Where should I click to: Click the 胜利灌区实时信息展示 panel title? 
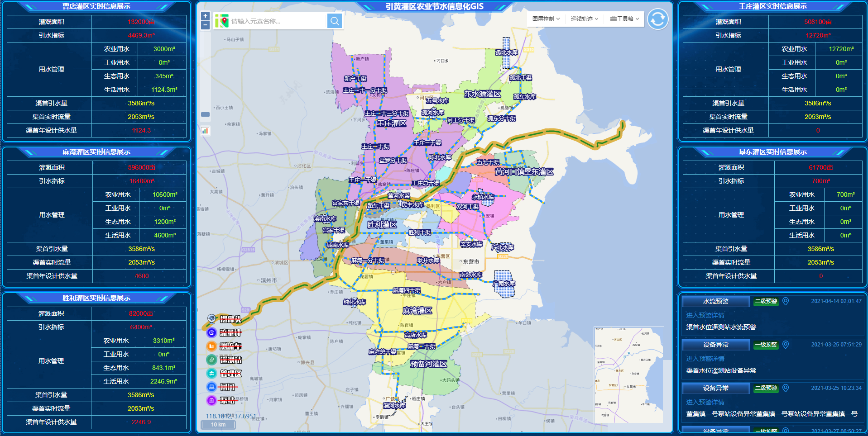point(96,298)
